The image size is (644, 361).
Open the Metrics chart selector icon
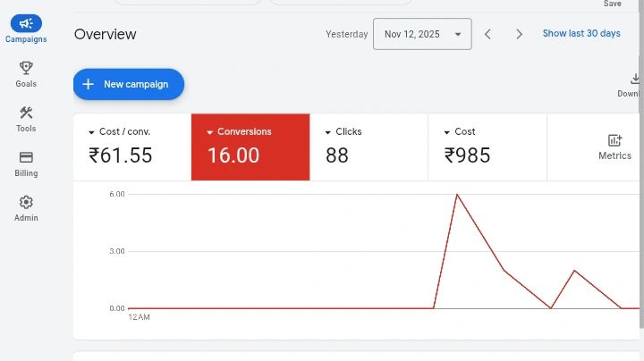(x=614, y=141)
